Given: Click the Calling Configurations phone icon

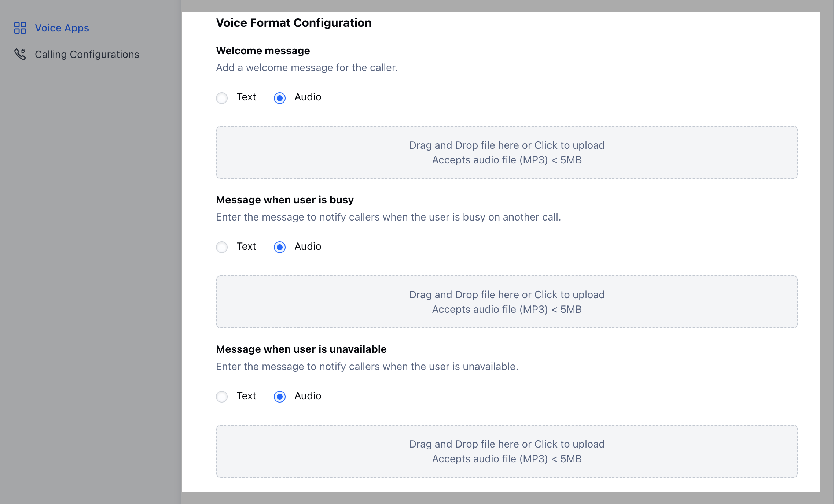Looking at the screenshot, I should pos(20,54).
